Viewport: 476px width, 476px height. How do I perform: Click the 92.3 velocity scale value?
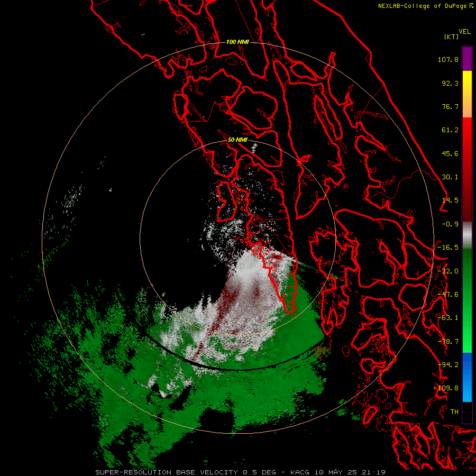coord(450,83)
